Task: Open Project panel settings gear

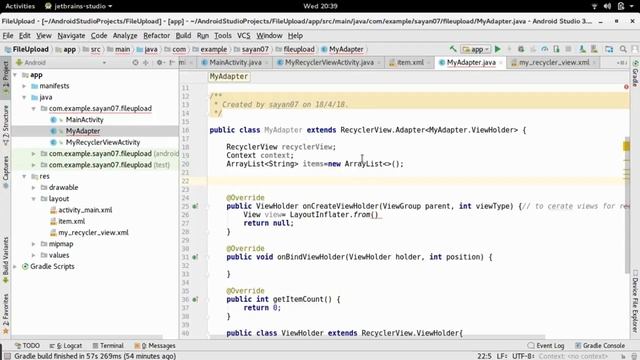Action: coord(160,62)
